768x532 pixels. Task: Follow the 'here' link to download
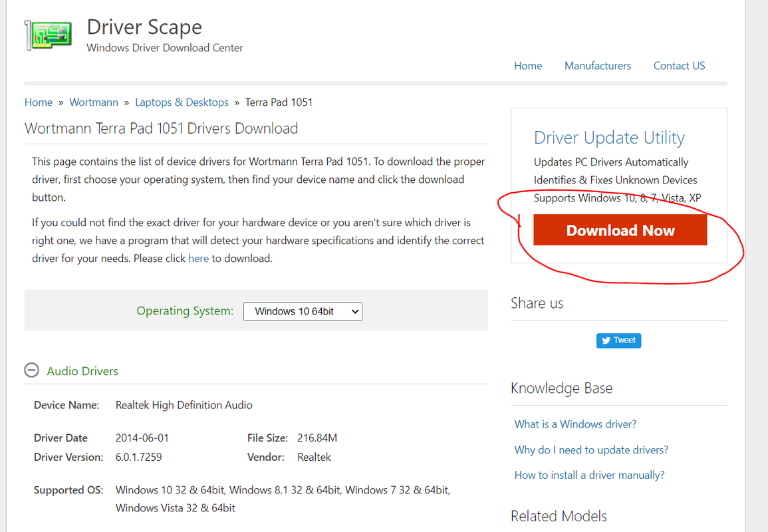(x=198, y=258)
